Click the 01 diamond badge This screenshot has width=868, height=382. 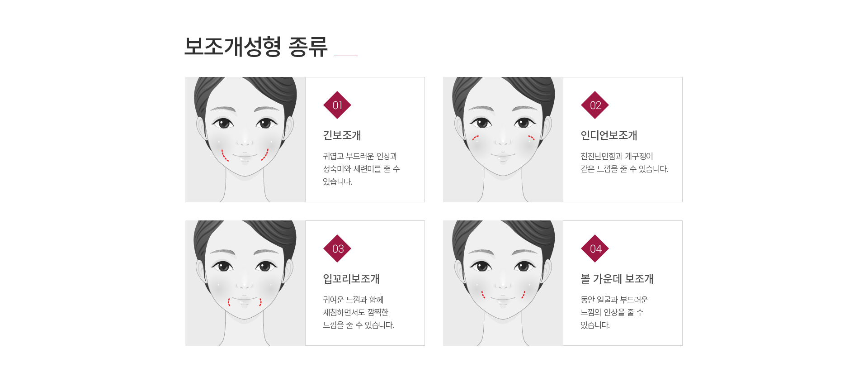click(337, 105)
